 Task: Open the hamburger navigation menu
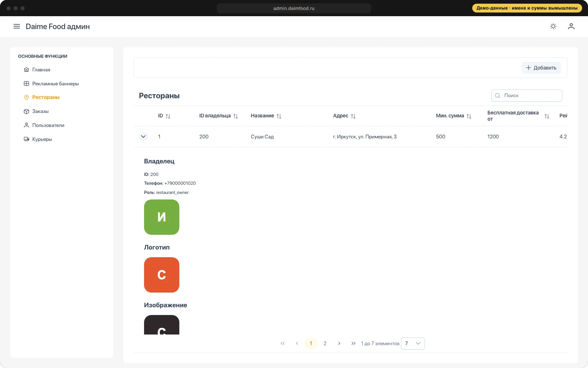[17, 26]
